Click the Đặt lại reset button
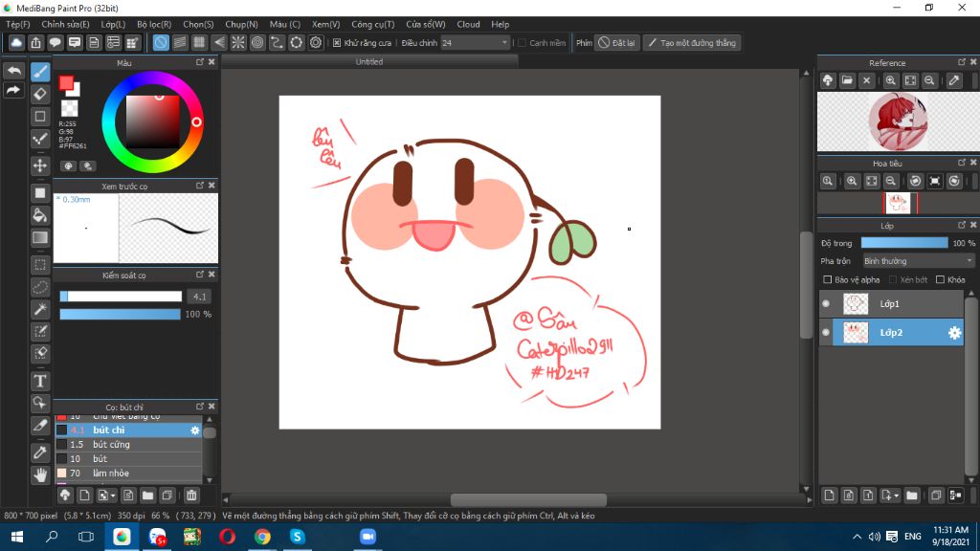 [x=616, y=43]
